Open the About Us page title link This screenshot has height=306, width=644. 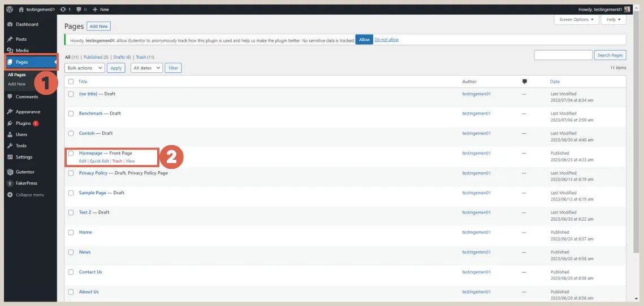89,292
